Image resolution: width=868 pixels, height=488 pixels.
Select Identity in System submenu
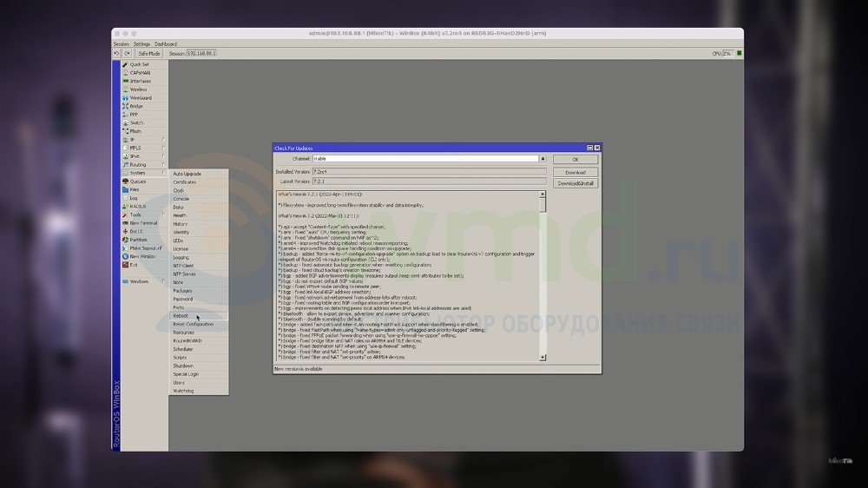[198, 232]
